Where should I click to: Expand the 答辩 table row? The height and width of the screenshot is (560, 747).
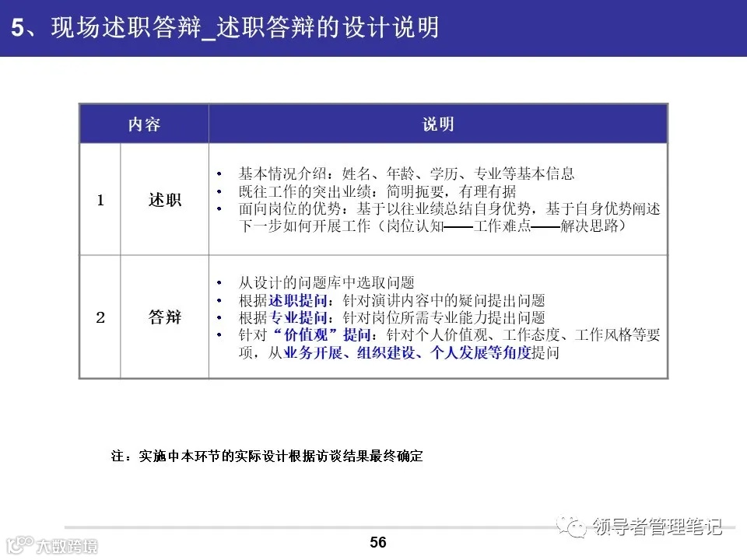click(163, 317)
